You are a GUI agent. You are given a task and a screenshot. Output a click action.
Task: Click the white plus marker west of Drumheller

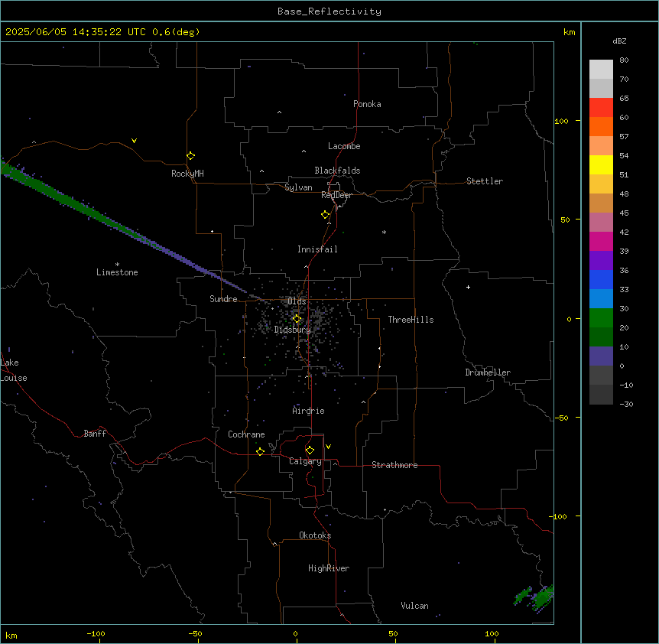pyautogui.click(x=468, y=287)
